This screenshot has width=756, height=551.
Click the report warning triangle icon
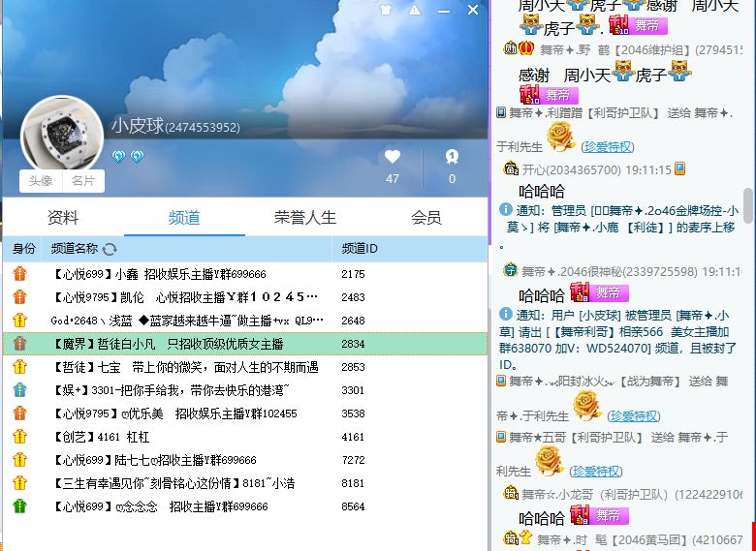coord(415,11)
